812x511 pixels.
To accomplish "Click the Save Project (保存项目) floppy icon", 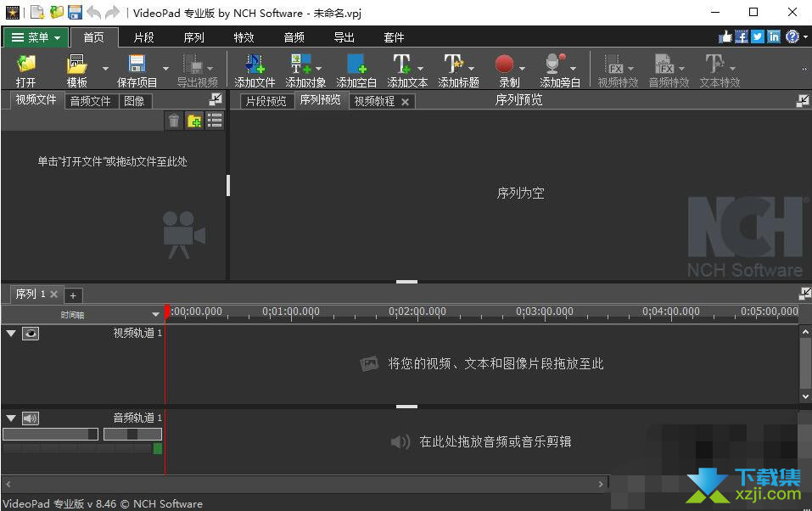I will point(137,65).
